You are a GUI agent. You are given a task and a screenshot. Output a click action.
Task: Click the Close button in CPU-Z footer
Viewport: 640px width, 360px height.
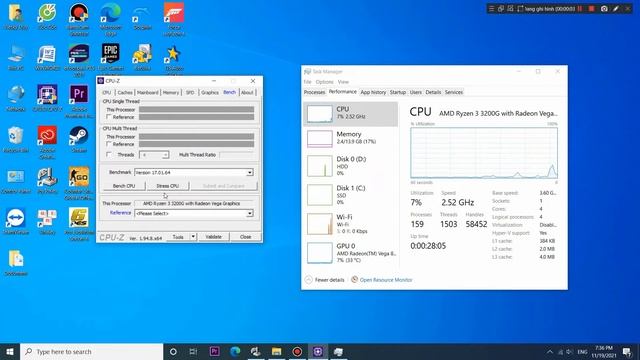click(245, 237)
